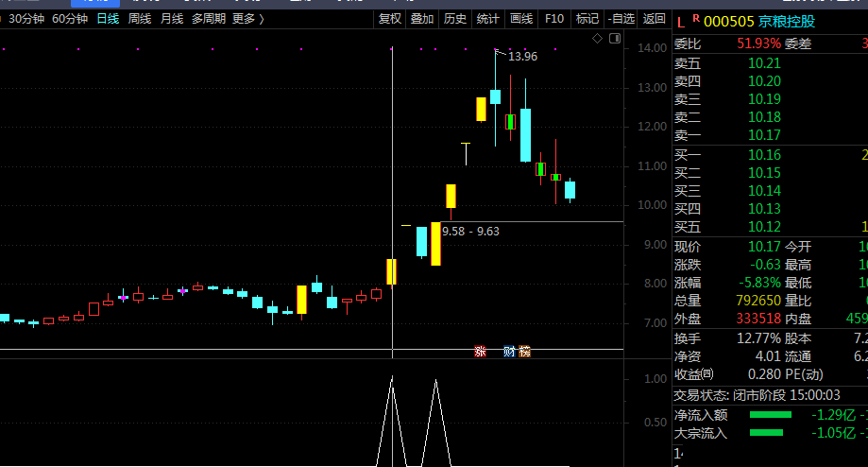The height and width of the screenshot is (467, 868).
Task: Select the 日线 daily chart tab
Action: click(x=108, y=19)
